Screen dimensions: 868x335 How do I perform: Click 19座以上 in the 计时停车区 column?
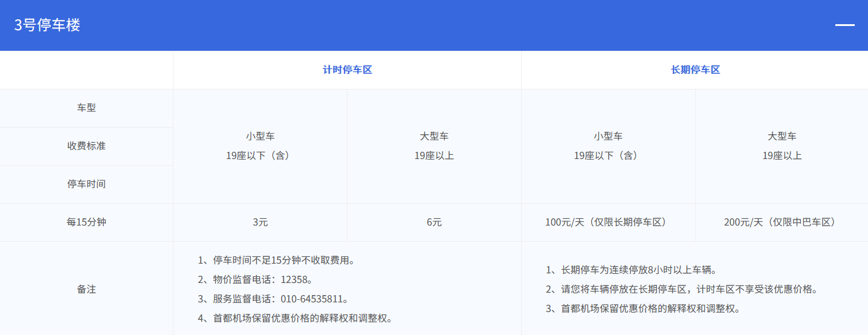[x=434, y=156]
